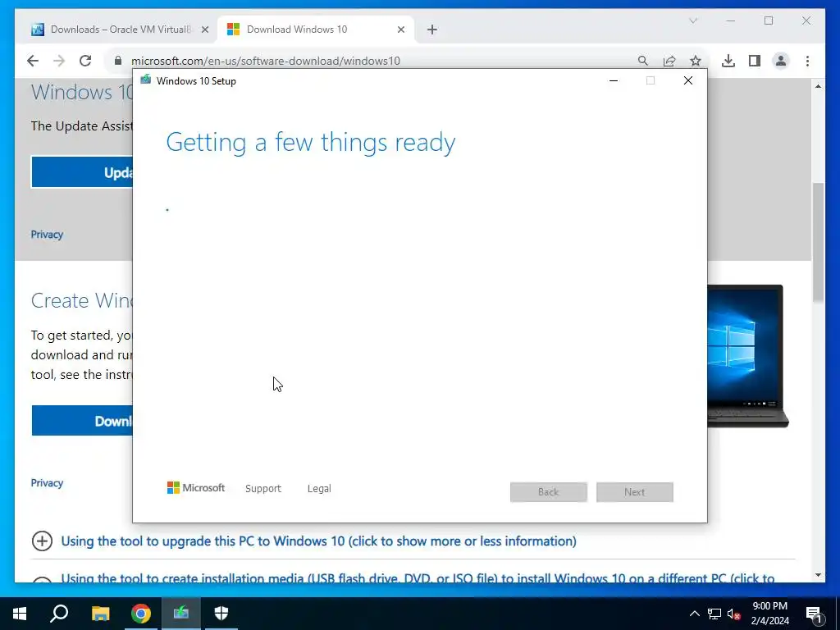Go back in Chrome browser
This screenshot has height=630, width=840.
33,61
